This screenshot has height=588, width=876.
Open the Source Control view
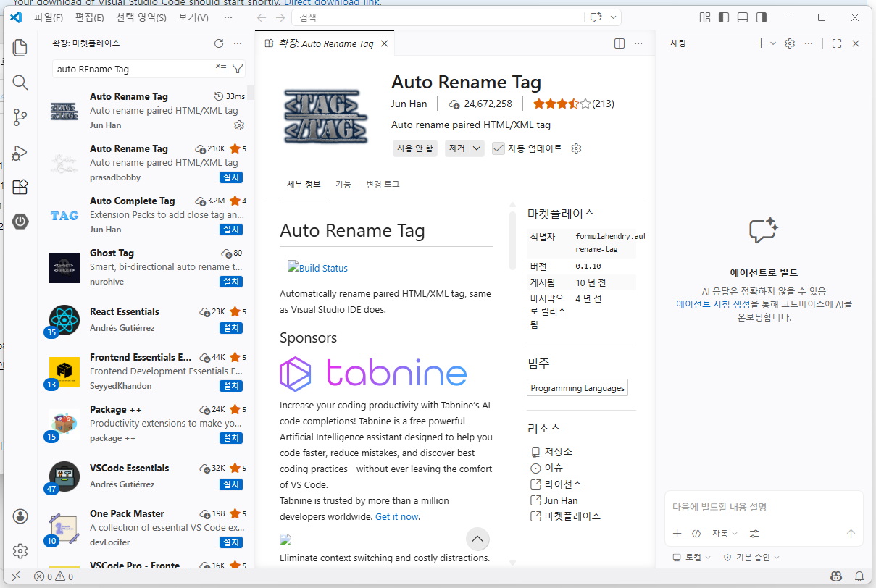[20, 117]
